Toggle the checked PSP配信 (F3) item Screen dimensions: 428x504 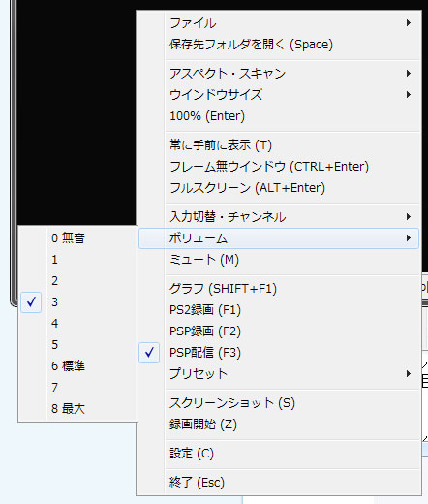pos(279,353)
